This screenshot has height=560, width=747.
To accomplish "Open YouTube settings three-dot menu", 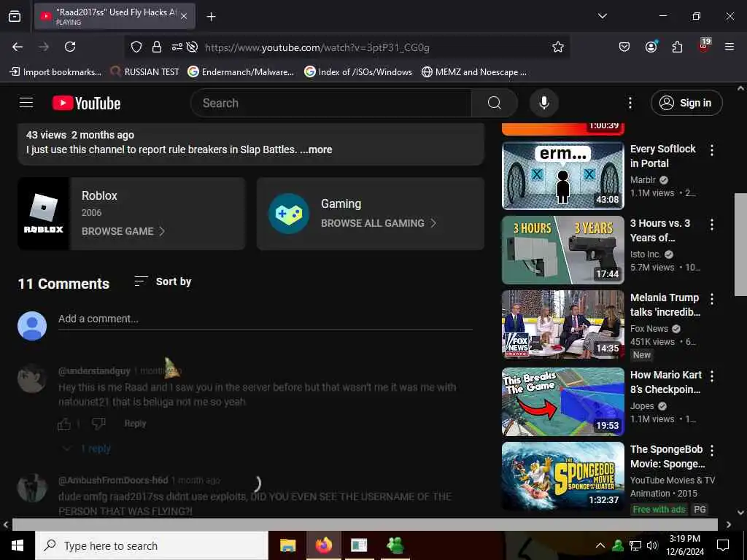I will 630,103.
